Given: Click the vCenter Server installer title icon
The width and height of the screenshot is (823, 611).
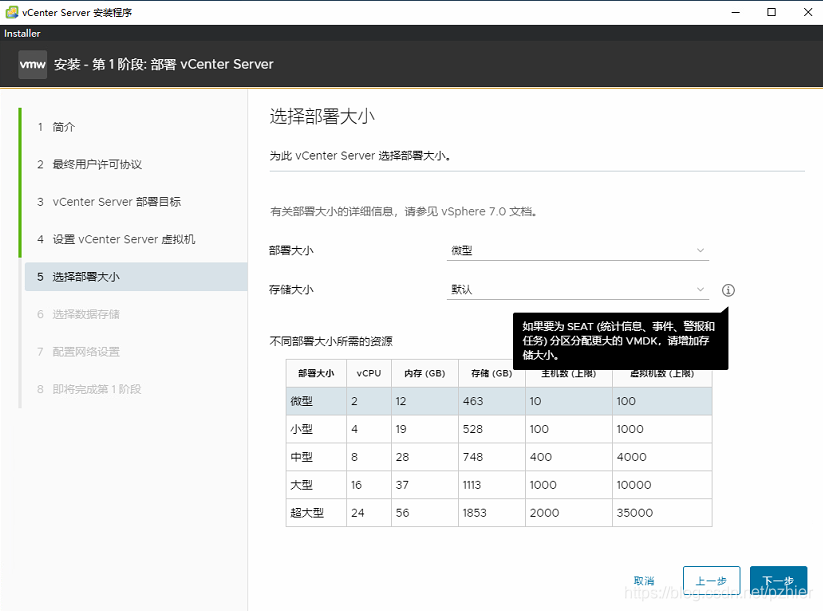Looking at the screenshot, I should coord(12,12).
